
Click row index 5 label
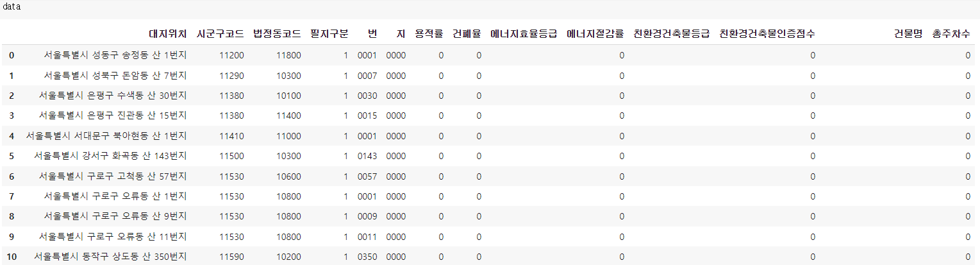pyautogui.click(x=12, y=156)
